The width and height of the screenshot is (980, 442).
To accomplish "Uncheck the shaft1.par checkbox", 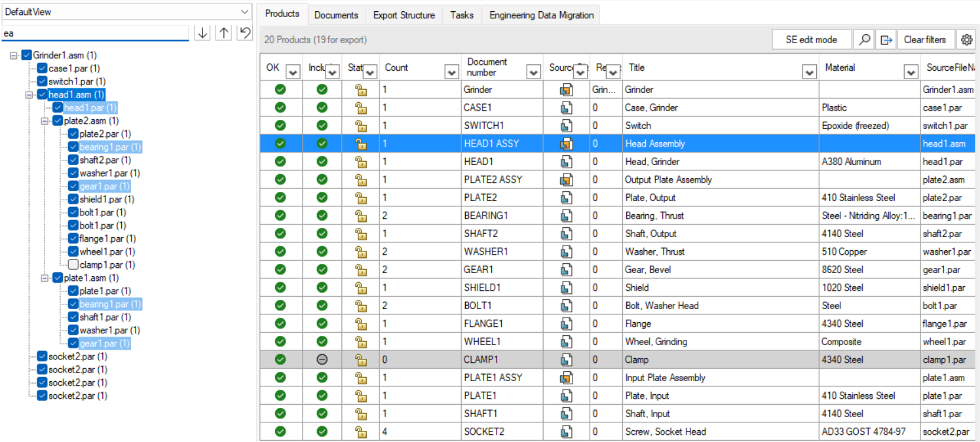I will pos(73,317).
